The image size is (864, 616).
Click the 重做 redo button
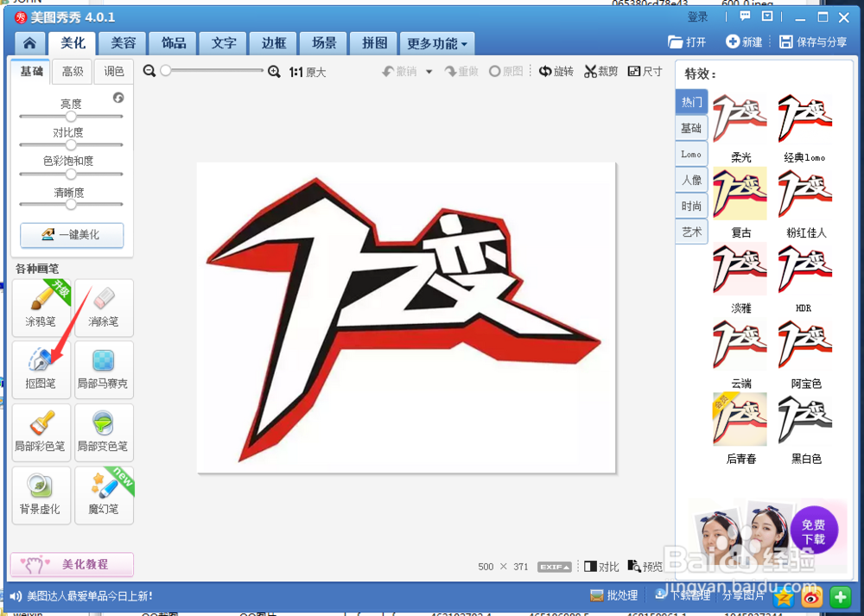(461, 72)
